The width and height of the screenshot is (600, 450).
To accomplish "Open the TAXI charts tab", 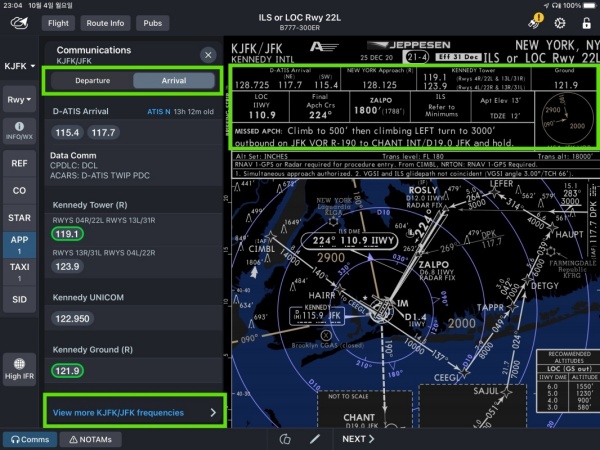I will point(19,272).
